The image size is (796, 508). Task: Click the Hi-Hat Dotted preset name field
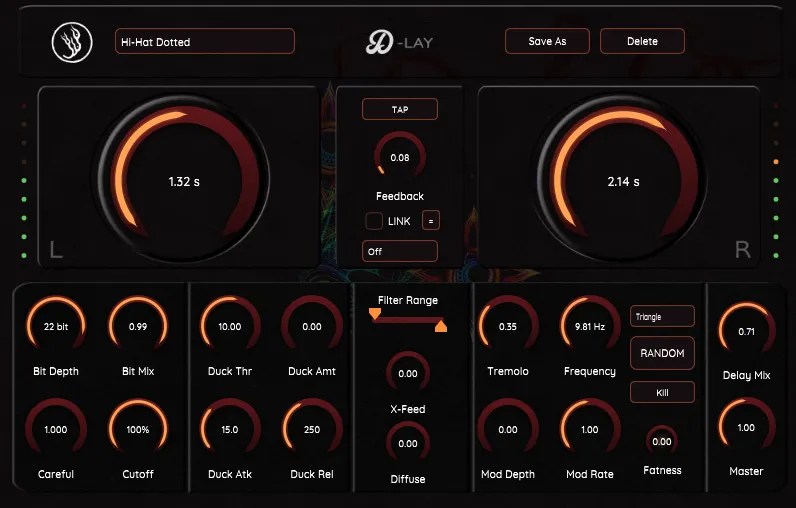pos(205,42)
